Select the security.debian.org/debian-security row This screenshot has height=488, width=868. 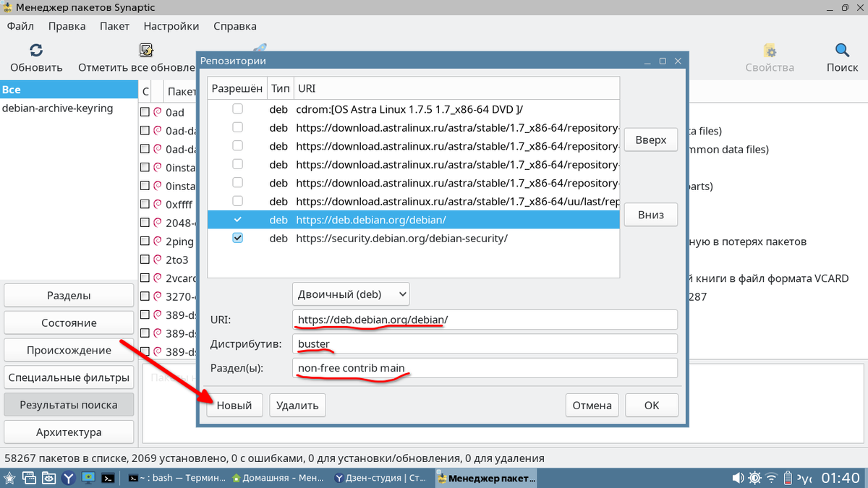414,238
